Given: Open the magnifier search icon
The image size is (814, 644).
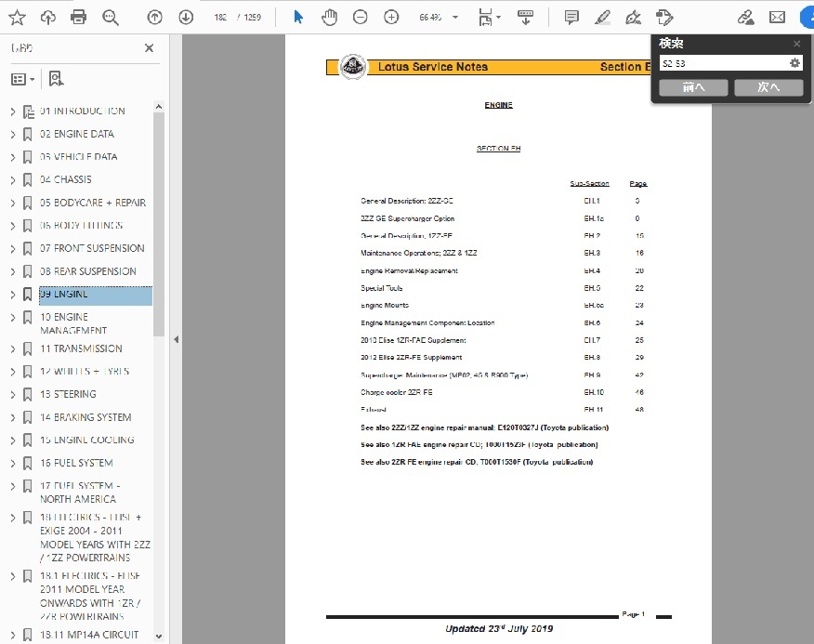Looking at the screenshot, I should (110, 18).
